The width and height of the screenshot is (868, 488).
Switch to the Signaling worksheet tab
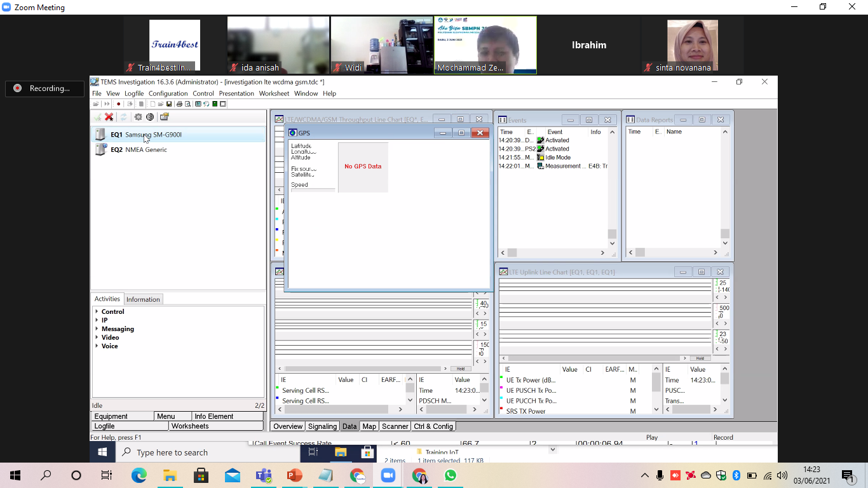coord(322,426)
